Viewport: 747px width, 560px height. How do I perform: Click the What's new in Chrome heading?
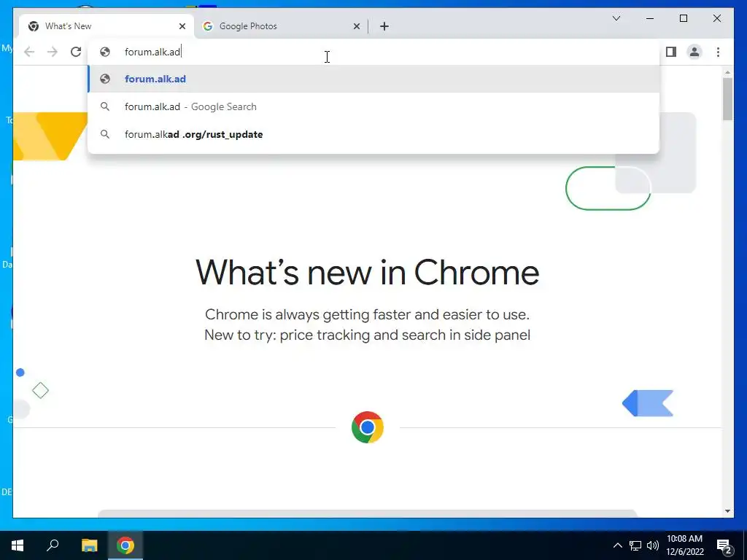(x=368, y=273)
